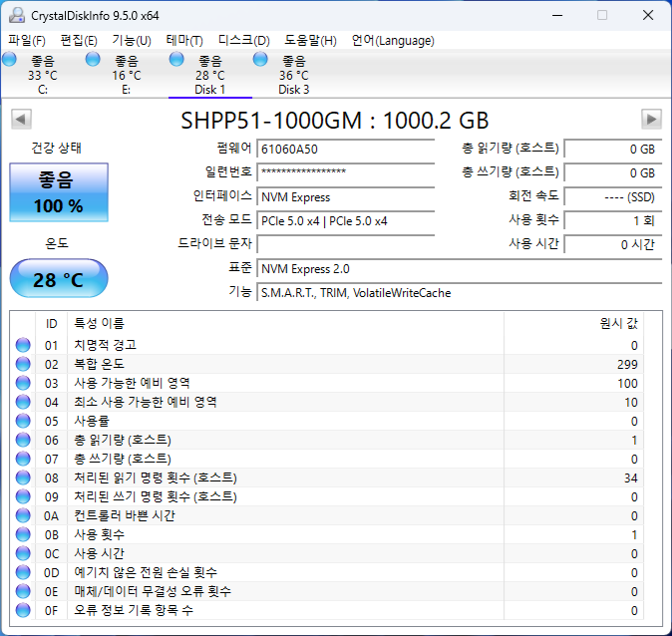The image size is (672, 636).
Task: Click status orb of attribute 01 치명적 경고
Action: tap(23, 345)
